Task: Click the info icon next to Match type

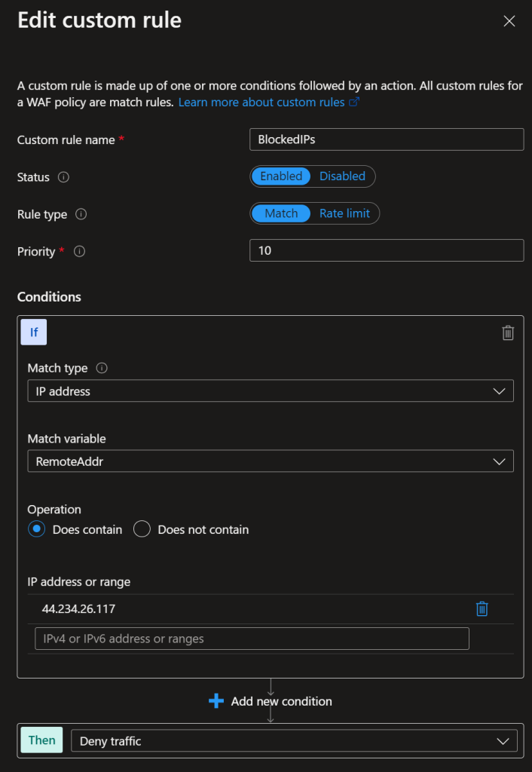Action: 102,369
